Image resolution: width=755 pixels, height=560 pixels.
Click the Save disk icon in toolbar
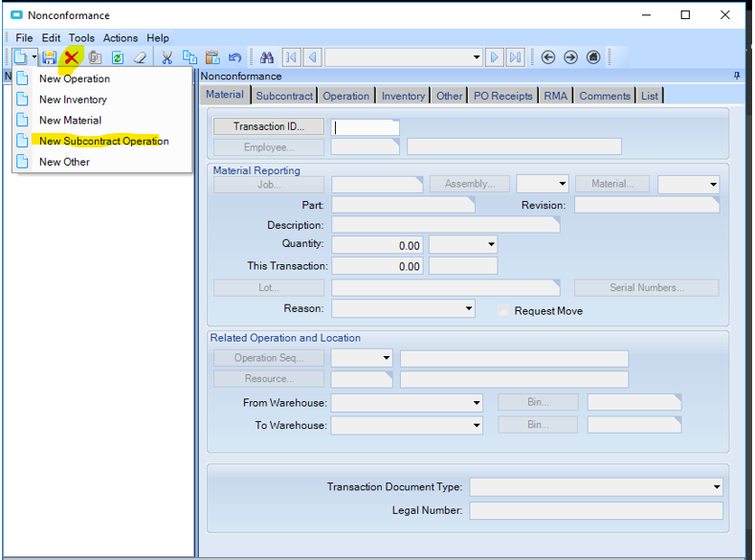tap(49, 57)
